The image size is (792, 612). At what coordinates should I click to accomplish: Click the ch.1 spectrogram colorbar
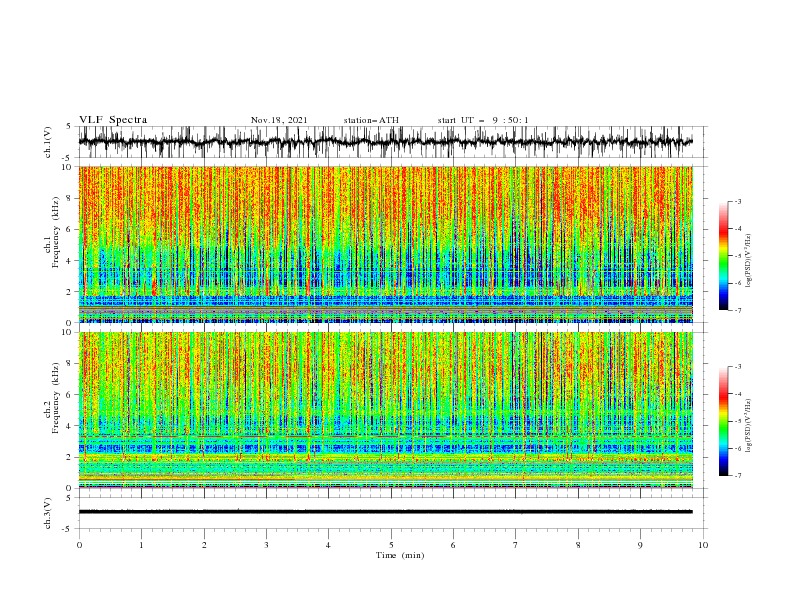[724, 256]
